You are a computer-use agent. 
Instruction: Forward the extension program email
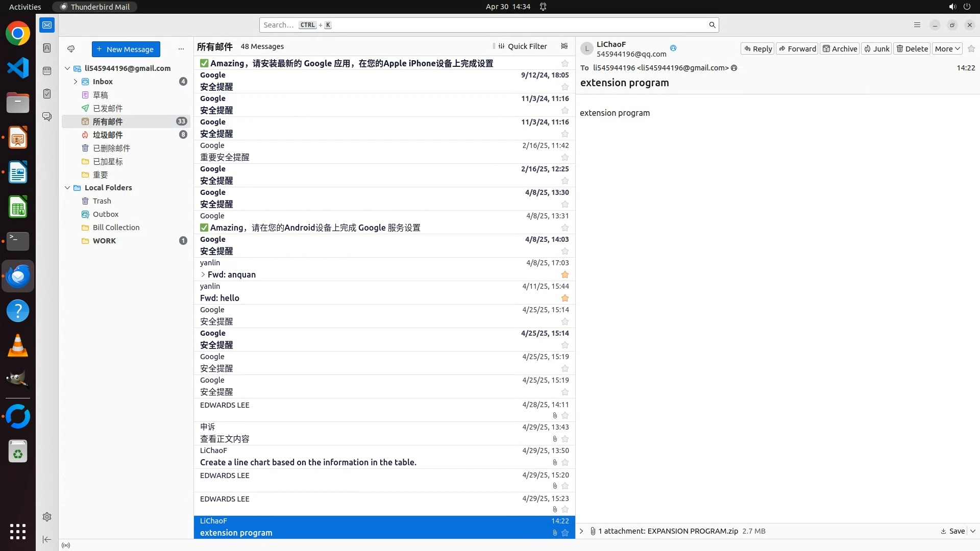(797, 49)
